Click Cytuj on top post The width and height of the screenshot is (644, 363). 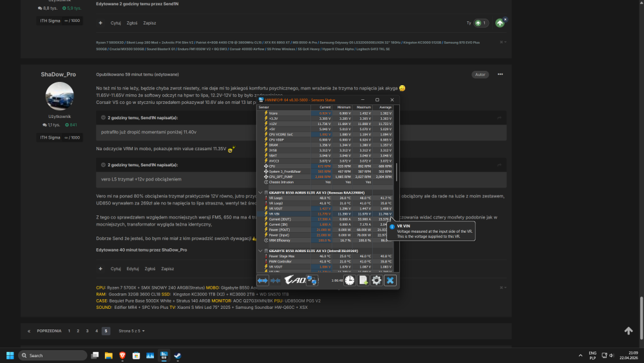tap(115, 23)
